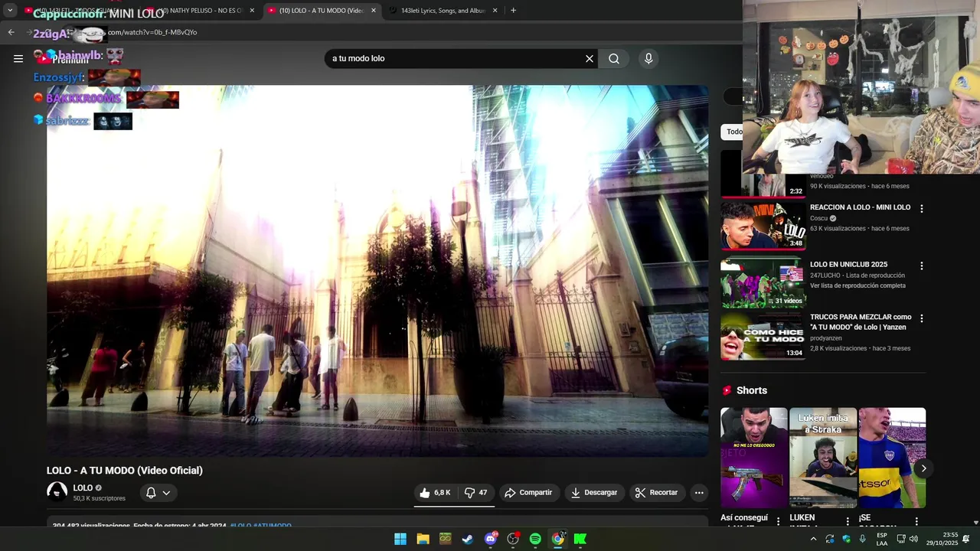Show hidden system tray icons

pyautogui.click(x=813, y=539)
